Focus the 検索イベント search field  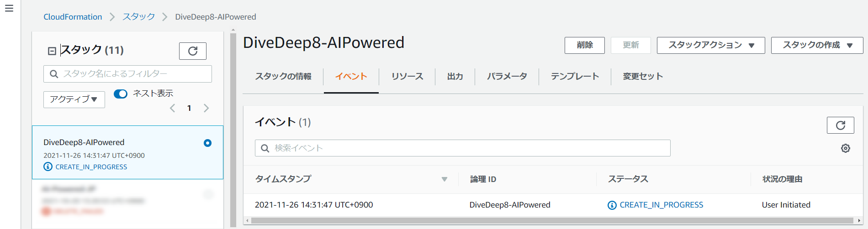(x=462, y=148)
